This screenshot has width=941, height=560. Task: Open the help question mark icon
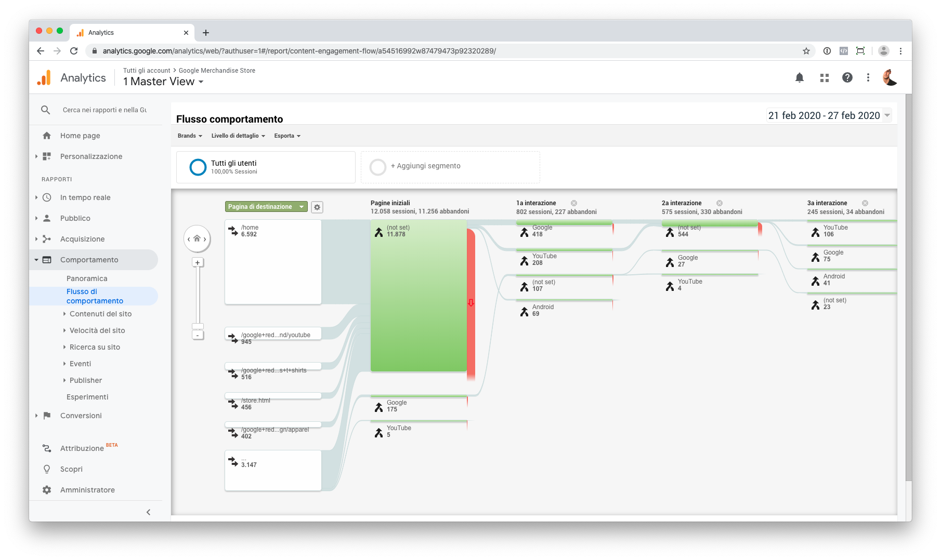click(x=847, y=77)
